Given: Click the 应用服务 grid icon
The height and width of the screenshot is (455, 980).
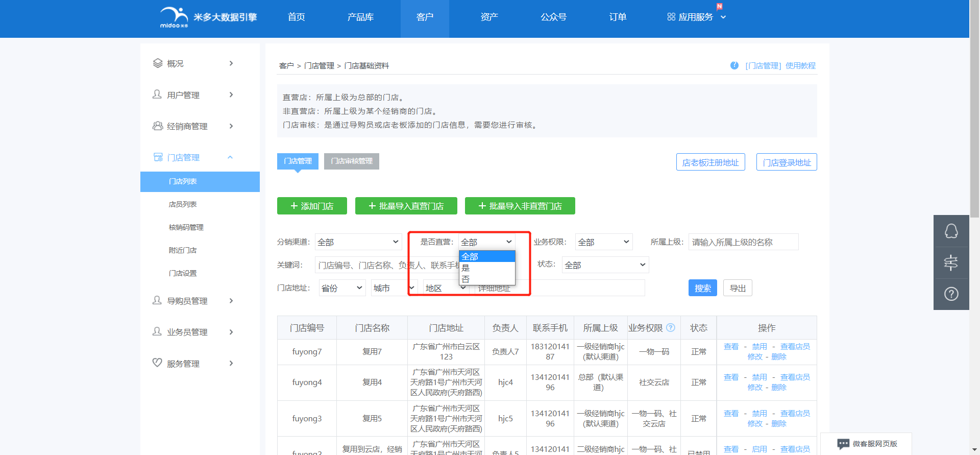Looking at the screenshot, I should pos(671,17).
